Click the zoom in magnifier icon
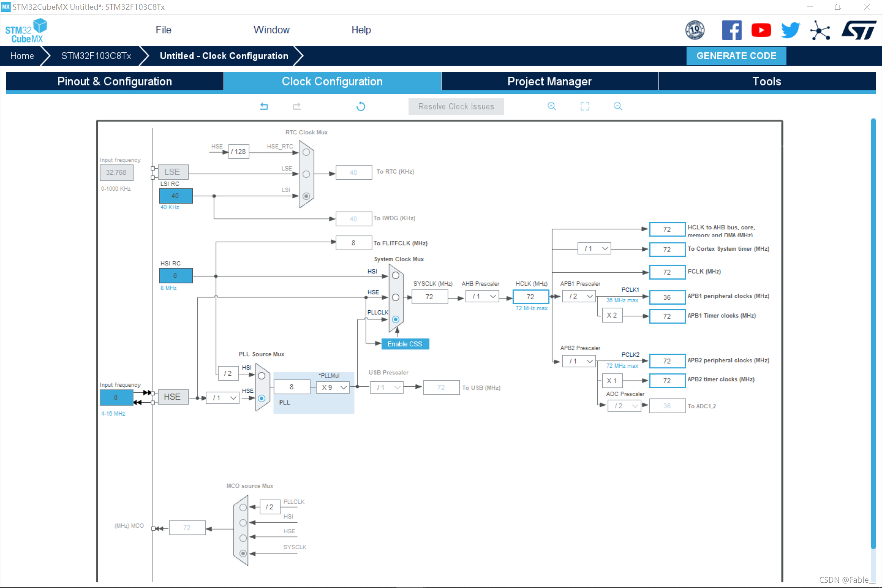The height and width of the screenshot is (588, 882). pos(552,106)
